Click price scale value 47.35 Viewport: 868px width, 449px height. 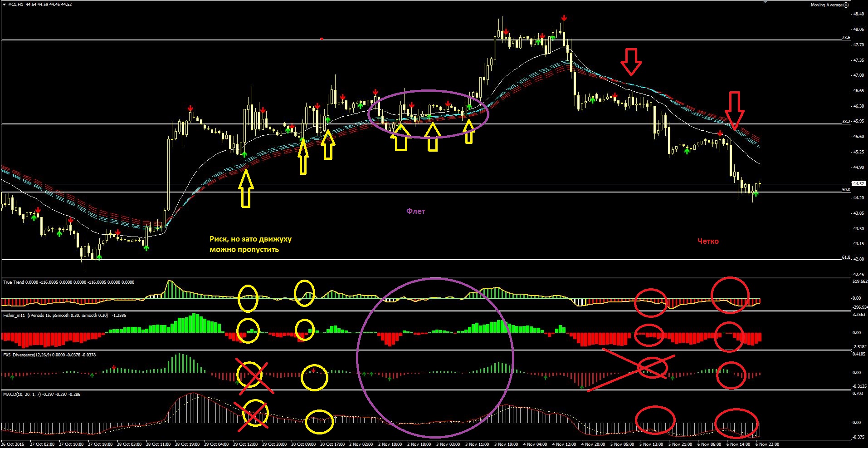tap(858, 60)
